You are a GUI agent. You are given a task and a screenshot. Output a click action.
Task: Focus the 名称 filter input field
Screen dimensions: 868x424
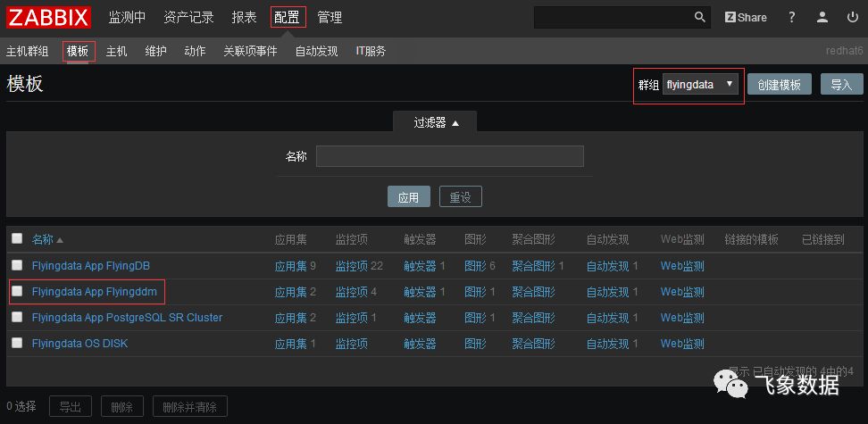click(449, 156)
